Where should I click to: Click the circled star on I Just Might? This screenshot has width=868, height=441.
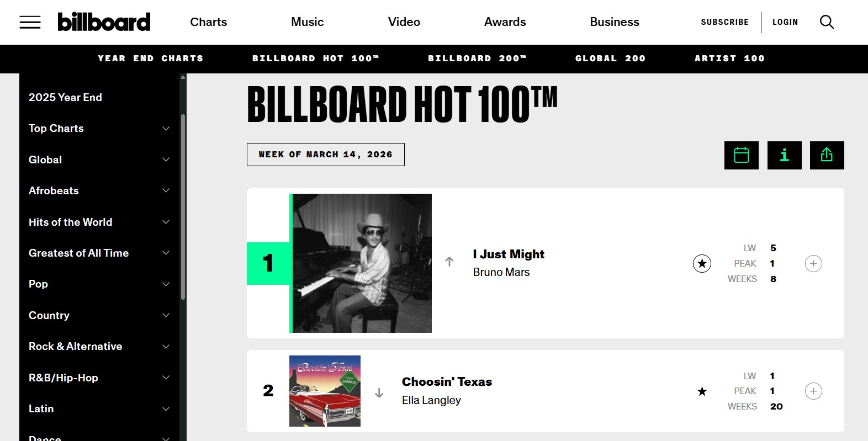point(702,263)
